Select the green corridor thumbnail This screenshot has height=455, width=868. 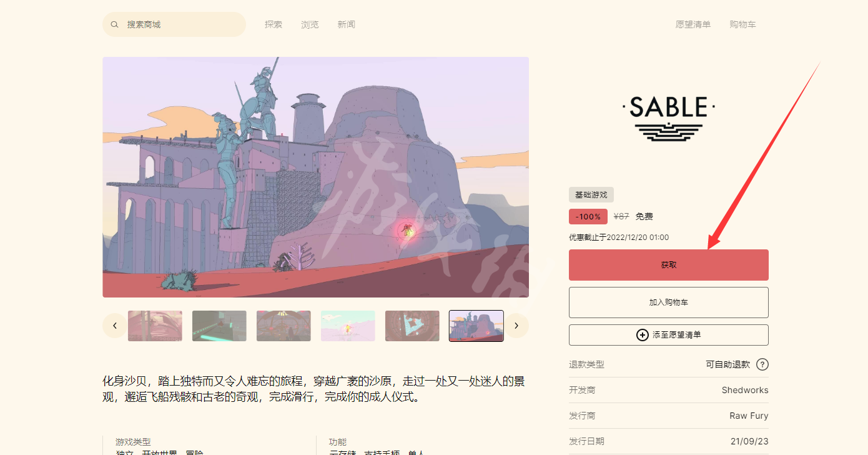(x=219, y=326)
